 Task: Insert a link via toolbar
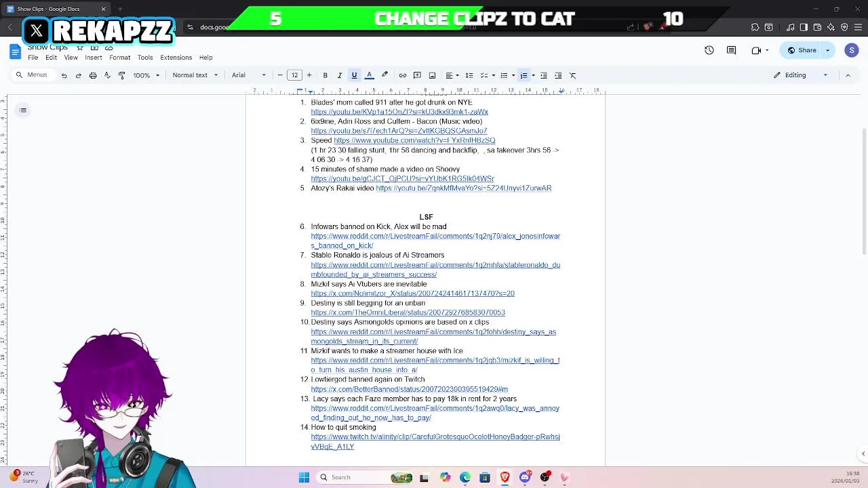[x=403, y=75]
